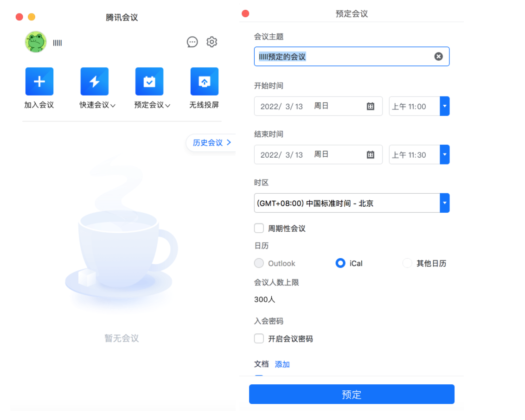The image size is (525, 420).
Task: Open the feedback message bubble icon
Action: click(192, 42)
